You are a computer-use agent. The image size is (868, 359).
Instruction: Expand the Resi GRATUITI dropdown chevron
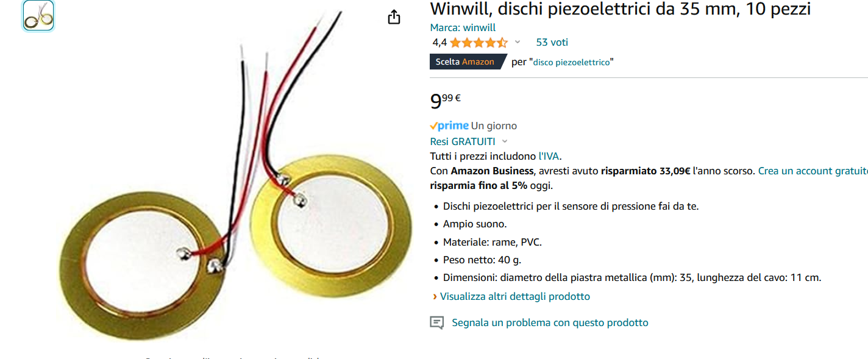pyautogui.click(x=505, y=141)
